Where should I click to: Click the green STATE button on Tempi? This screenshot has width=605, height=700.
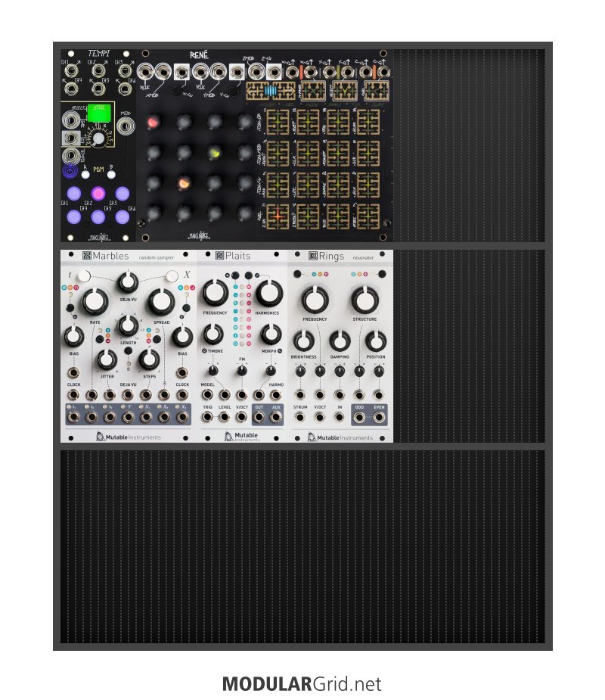(x=98, y=113)
